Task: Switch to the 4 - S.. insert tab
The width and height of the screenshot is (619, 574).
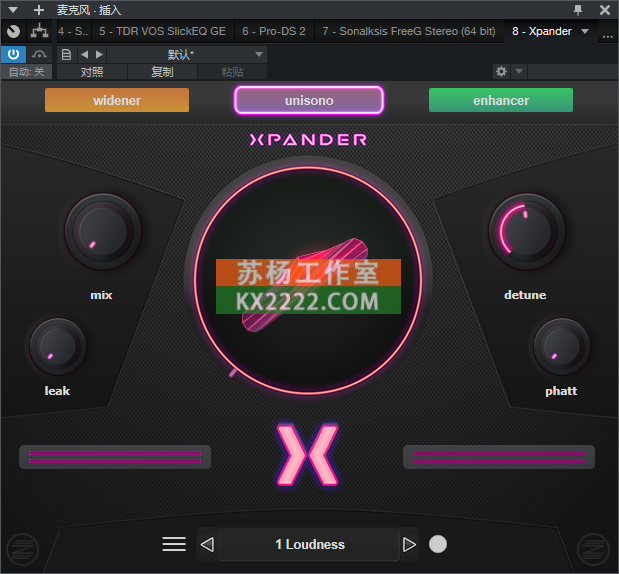Action: [x=73, y=31]
